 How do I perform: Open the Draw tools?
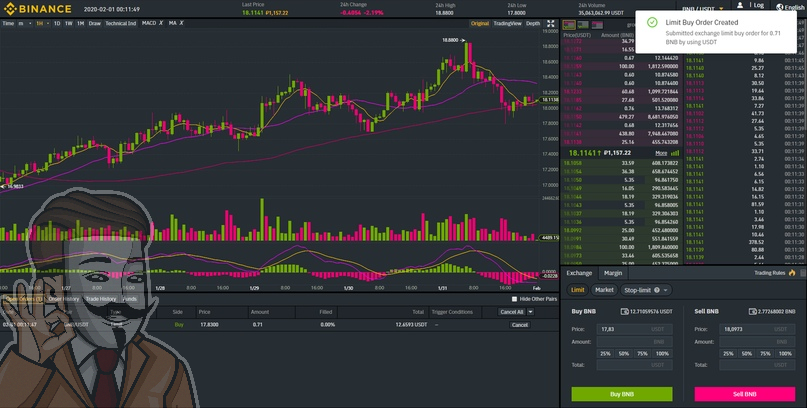(95, 24)
